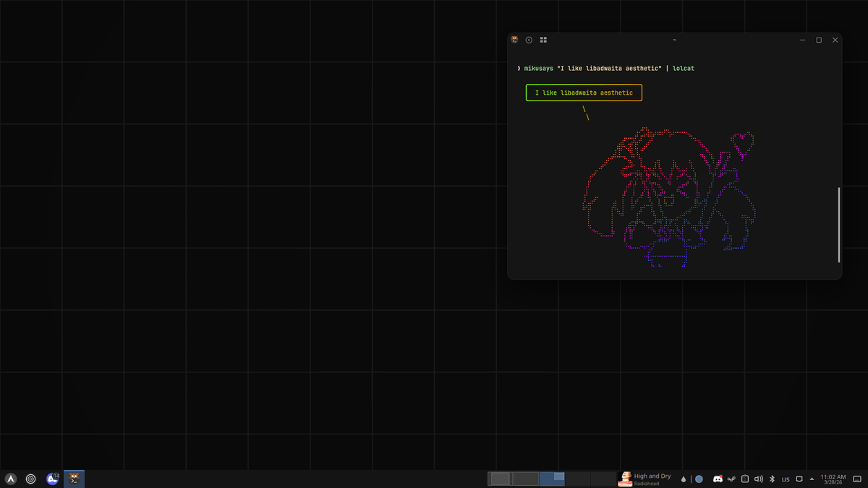
Task: Click the 'High and Dry' song title
Action: [652, 476]
